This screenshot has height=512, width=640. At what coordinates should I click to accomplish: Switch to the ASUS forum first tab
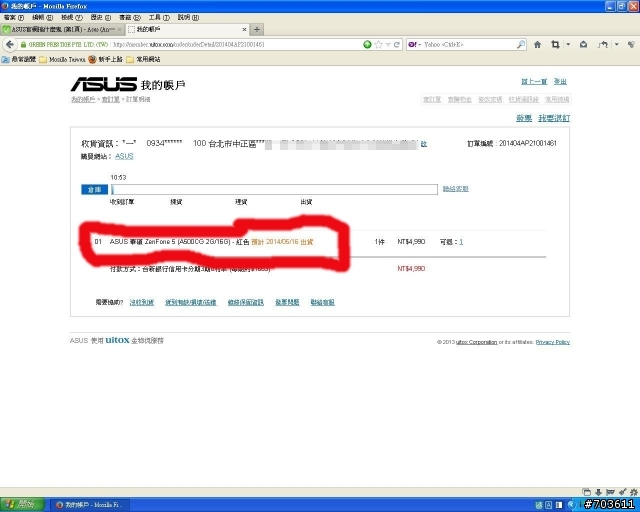pos(62,29)
